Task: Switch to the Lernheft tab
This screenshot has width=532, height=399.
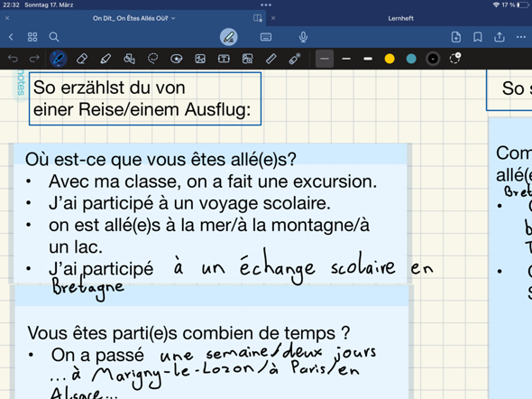Action: [400, 18]
